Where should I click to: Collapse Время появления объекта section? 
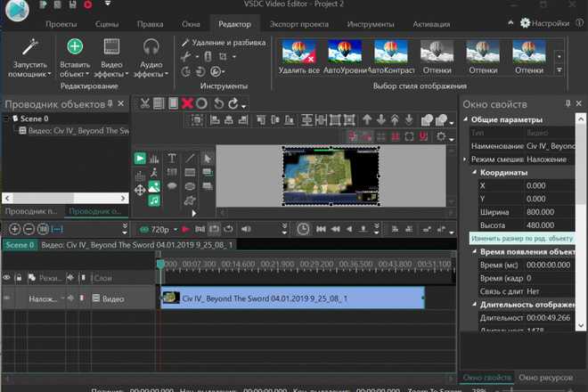[474, 251]
